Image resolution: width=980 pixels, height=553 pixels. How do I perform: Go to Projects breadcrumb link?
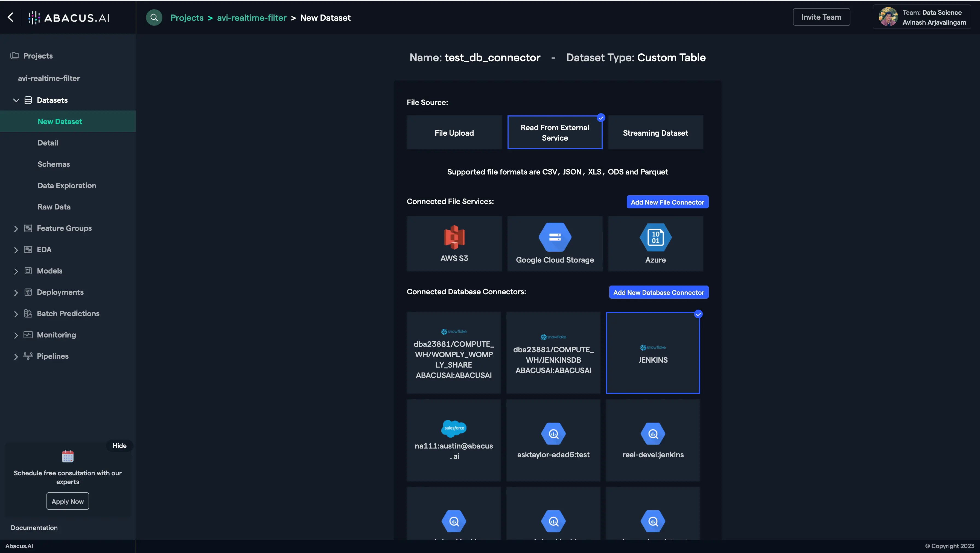(187, 18)
